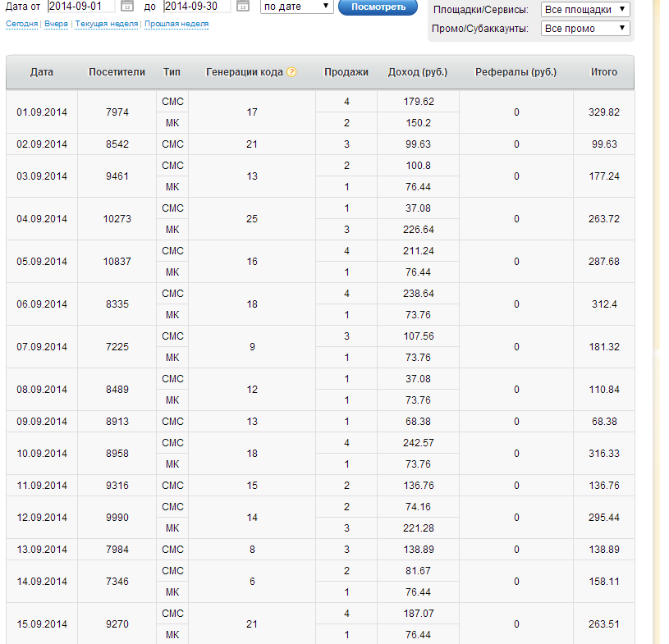Viewport: 669px width, 644px height.
Task: Click code generations value 25
Action: click(x=252, y=219)
